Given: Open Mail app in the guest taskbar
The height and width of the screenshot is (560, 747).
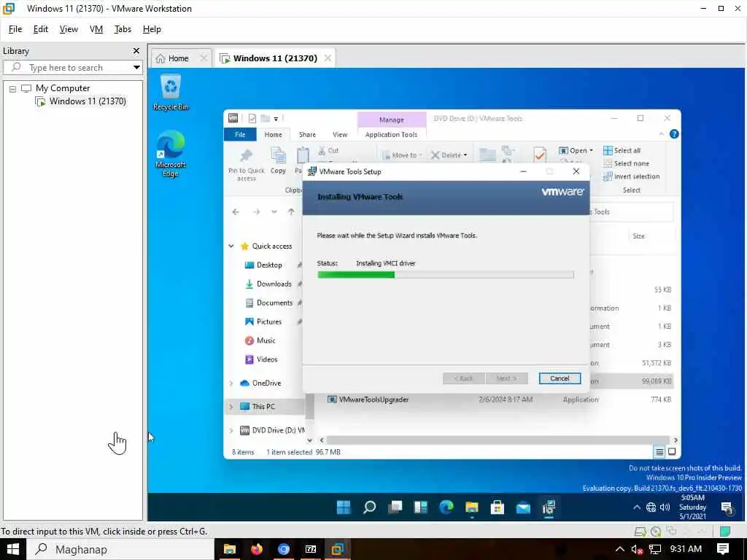Looking at the screenshot, I should (x=523, y=507).
